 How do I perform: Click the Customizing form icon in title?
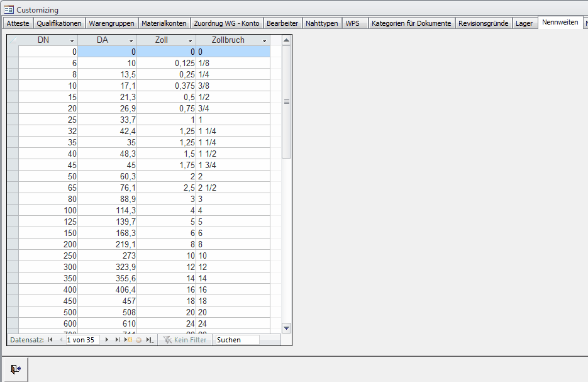(9, 9)
